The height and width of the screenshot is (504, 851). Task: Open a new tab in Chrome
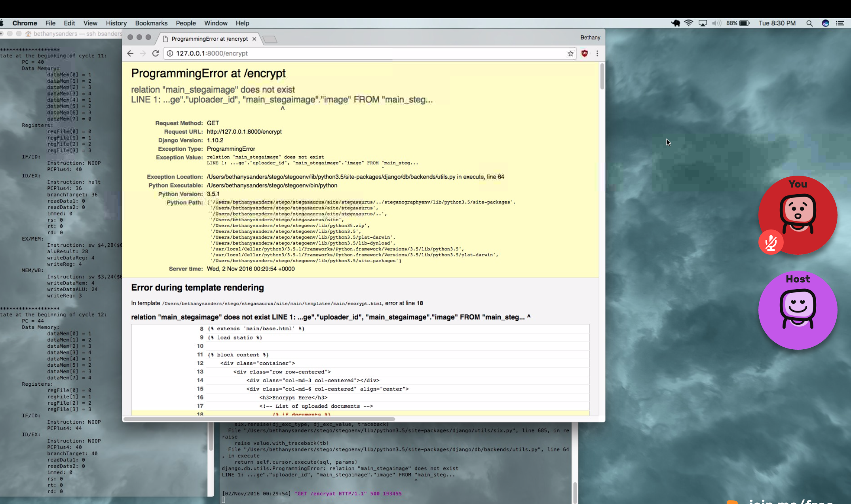coord(270,39)
